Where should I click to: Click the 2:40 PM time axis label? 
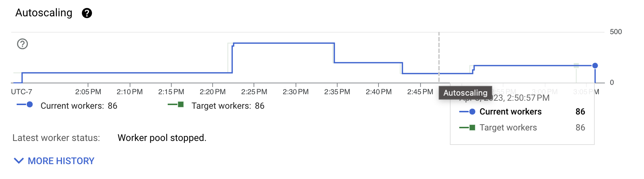(x=379, y=92)
